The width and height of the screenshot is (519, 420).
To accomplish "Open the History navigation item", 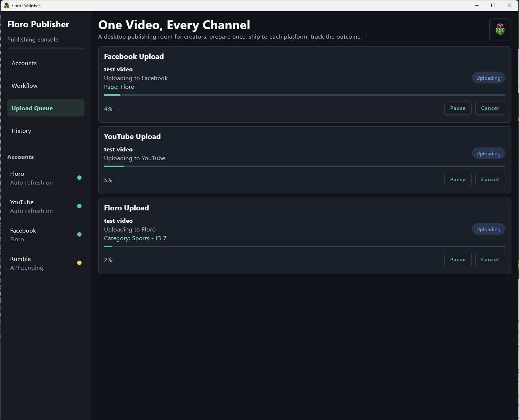I will (46, 131).
